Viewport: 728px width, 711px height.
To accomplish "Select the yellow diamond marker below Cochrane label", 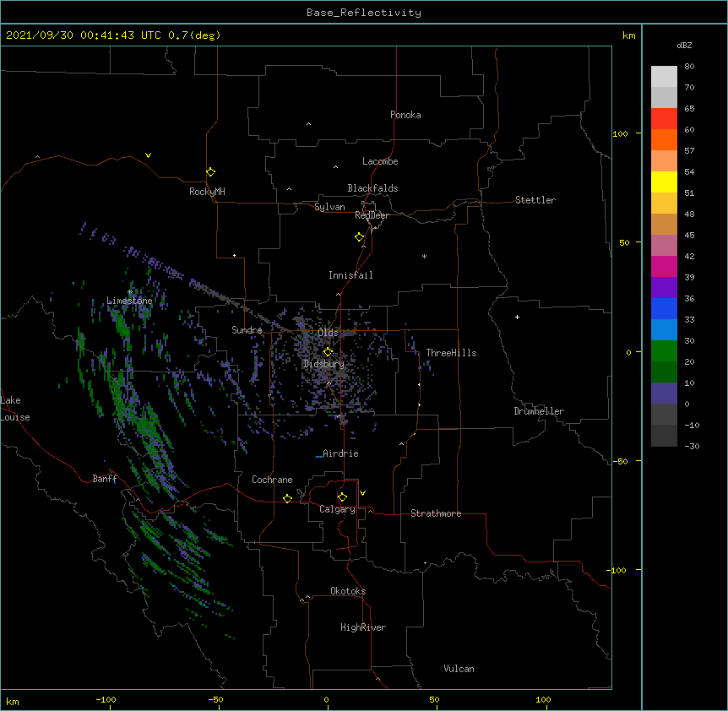I will 287,498.
